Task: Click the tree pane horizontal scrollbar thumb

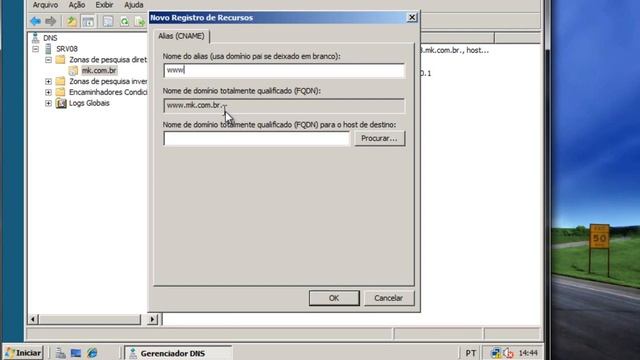Action: pyautogui.click(x=90, y=319)
